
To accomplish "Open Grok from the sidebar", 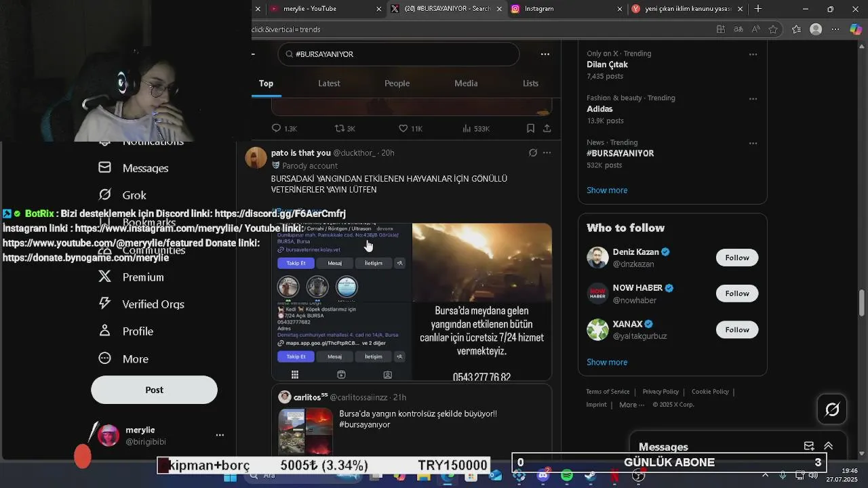I will click(x=122, y=195).
